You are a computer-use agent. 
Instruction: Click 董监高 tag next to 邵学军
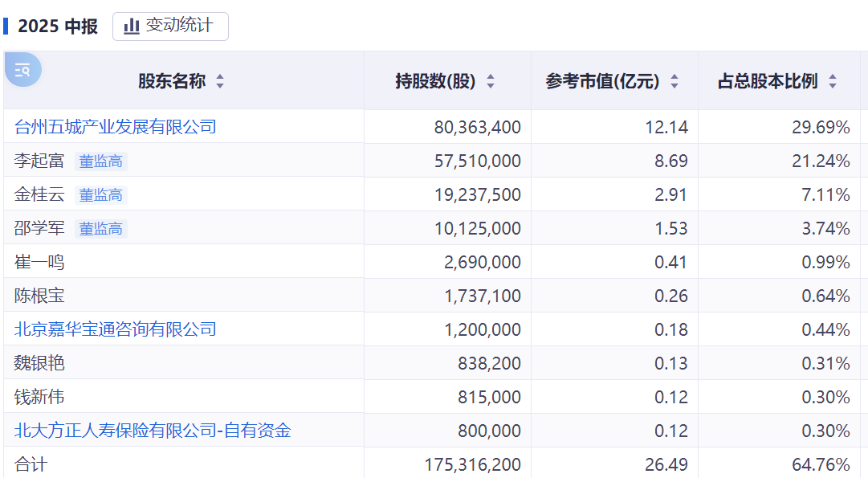tap(101, 229)
